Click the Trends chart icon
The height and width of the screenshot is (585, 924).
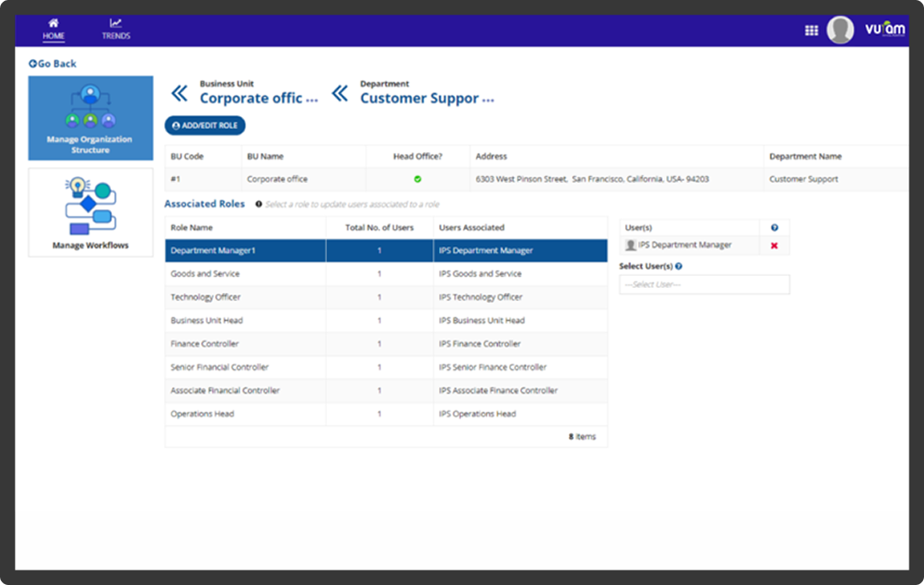[115, 24]
